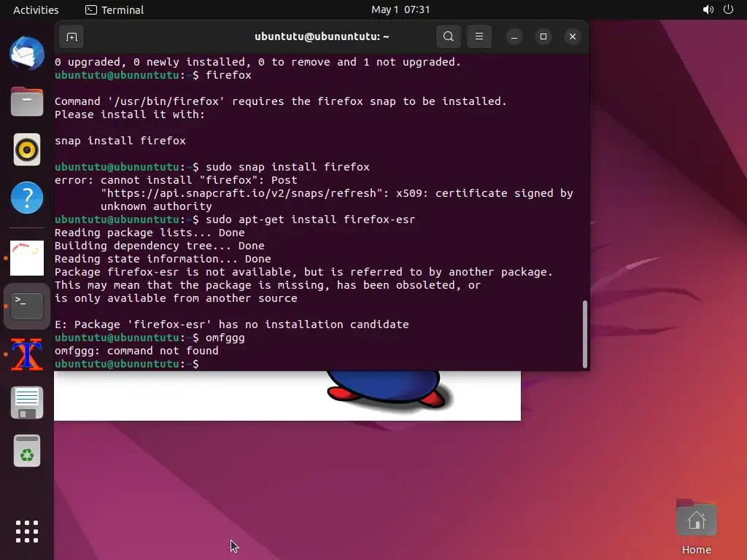Image resolution: width=747 pixels, height=560 pixels.
Task: Close the terminal window
Action: (x=572, y=36)
